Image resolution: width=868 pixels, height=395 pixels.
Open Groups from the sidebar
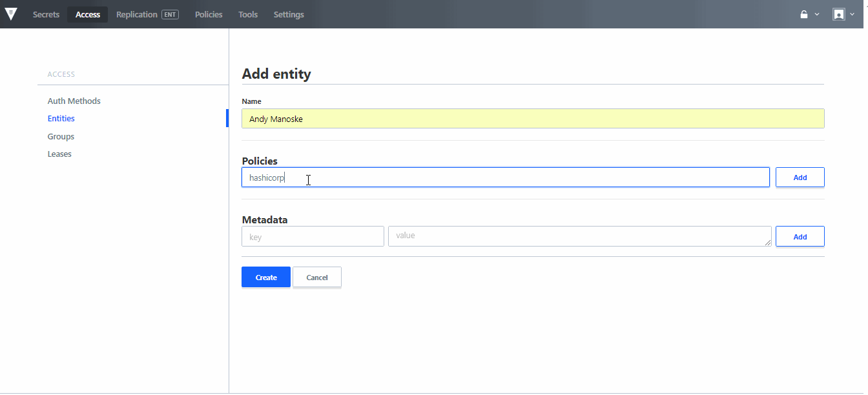(x=61, y=136)
